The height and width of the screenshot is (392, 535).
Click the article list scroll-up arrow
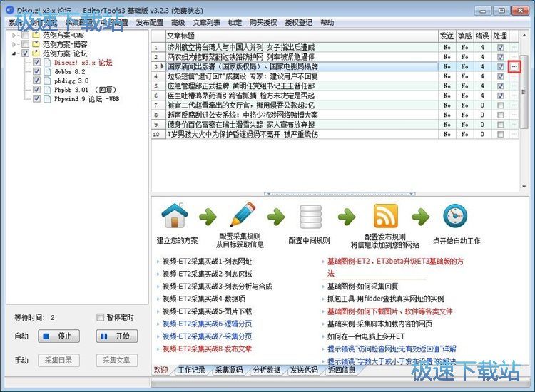(x=524, y=36)
